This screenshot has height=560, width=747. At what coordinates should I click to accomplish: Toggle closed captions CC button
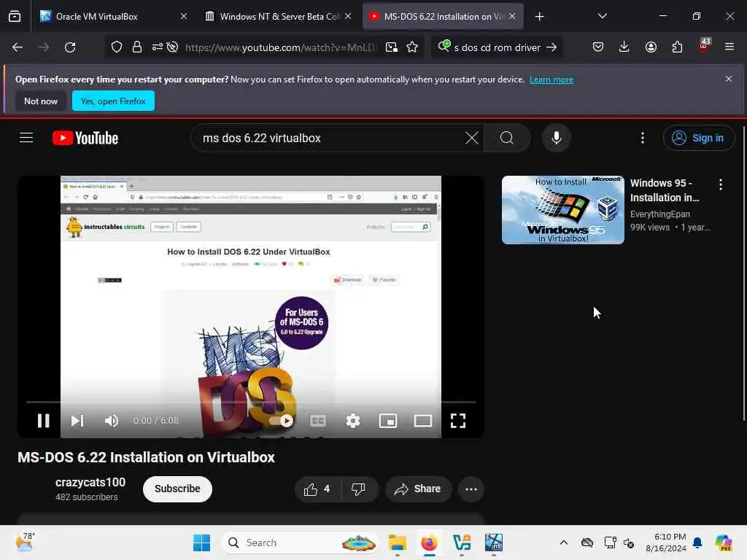(318, 421)
